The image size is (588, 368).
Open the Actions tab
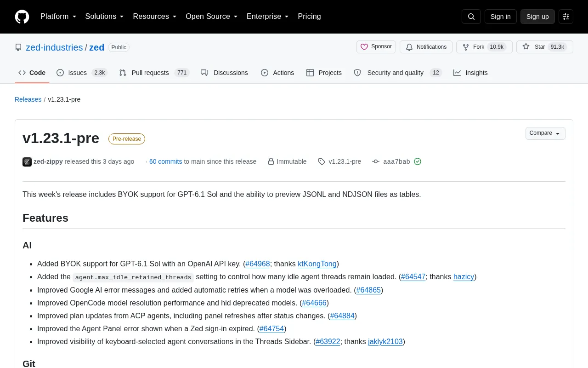pos(277,73)
